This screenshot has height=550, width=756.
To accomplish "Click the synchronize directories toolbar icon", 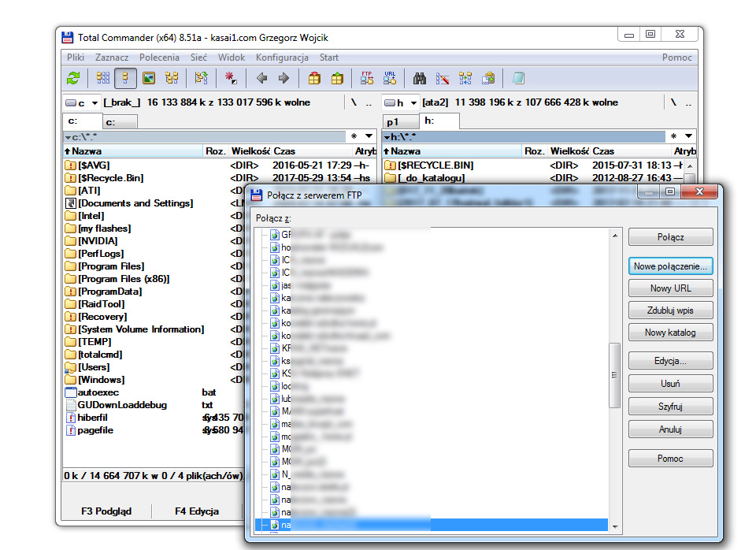I will click(465, 78).
